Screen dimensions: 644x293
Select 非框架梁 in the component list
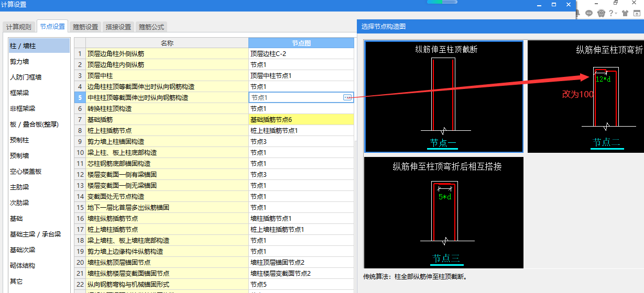(39, 108)
